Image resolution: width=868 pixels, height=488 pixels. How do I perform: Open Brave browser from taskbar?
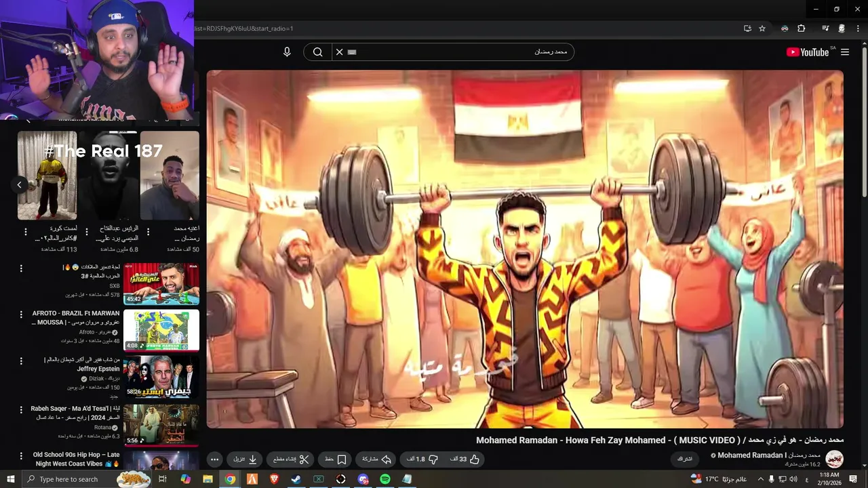[274, 479]
